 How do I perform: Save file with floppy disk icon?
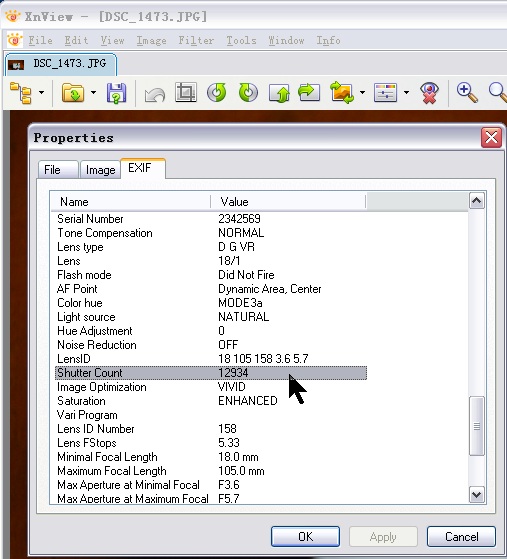tap(117, 93)
